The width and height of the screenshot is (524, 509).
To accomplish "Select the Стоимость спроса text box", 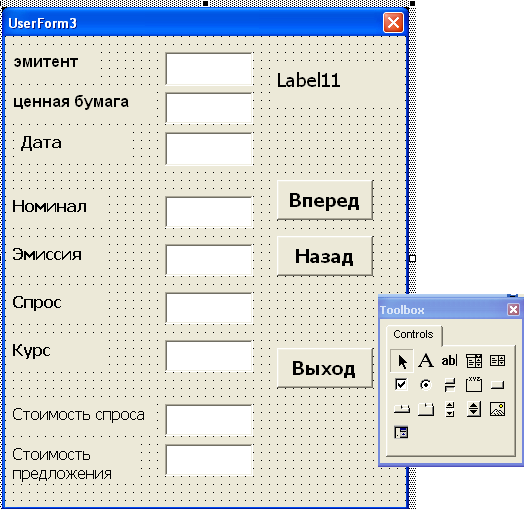I will [x=209, y=420].
